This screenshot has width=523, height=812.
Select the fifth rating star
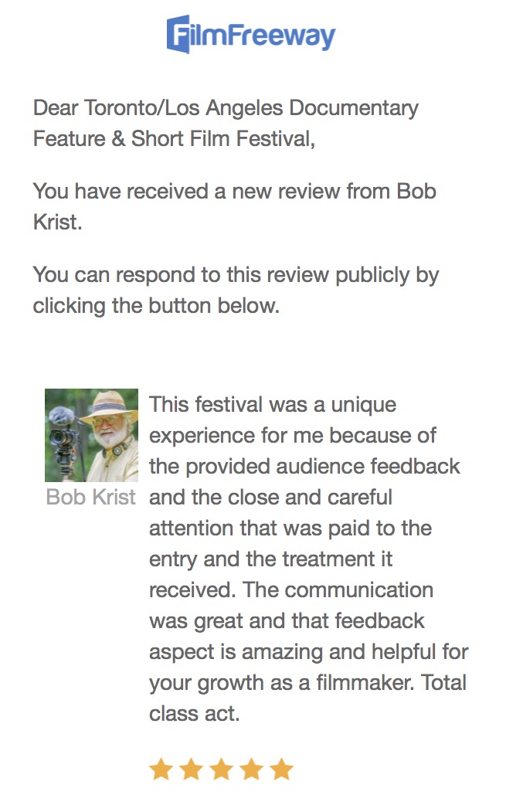[281, 770]
